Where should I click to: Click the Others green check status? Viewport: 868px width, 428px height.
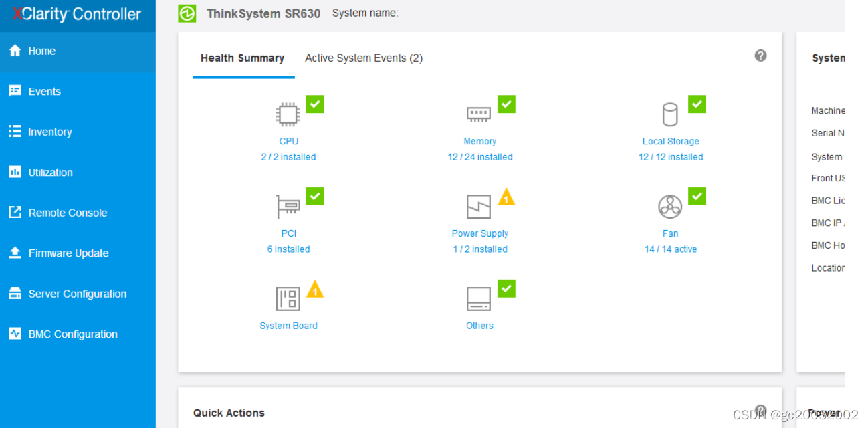coord(506,289)
